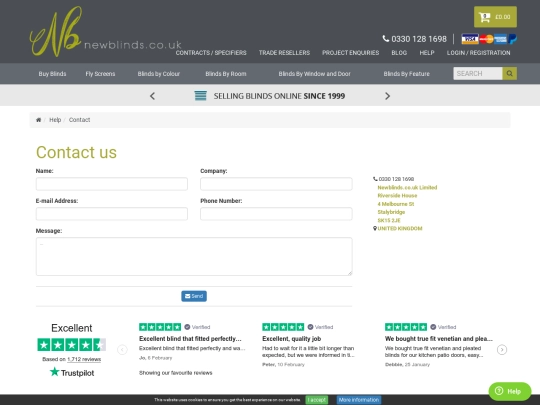Open the shopping cart showing £0.00
Image resolution: width=540 pixels, height=405 pixels.
pyautogui.click(x=495, y=17)
